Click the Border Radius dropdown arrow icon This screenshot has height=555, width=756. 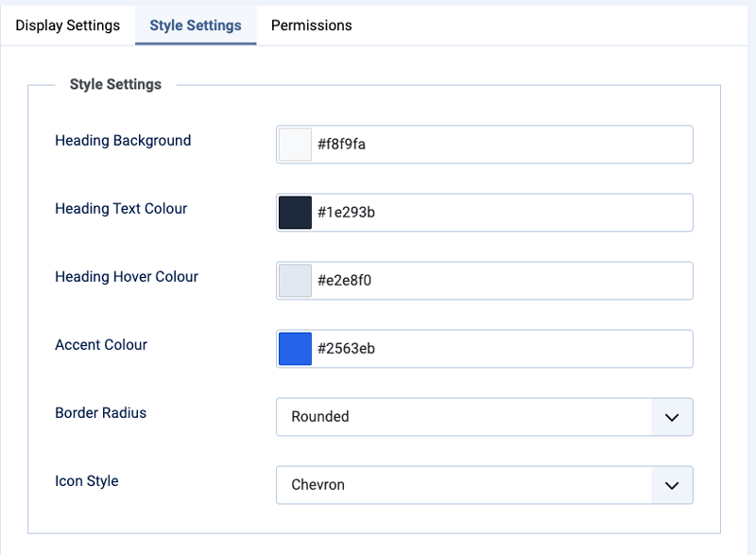point(672,417)
